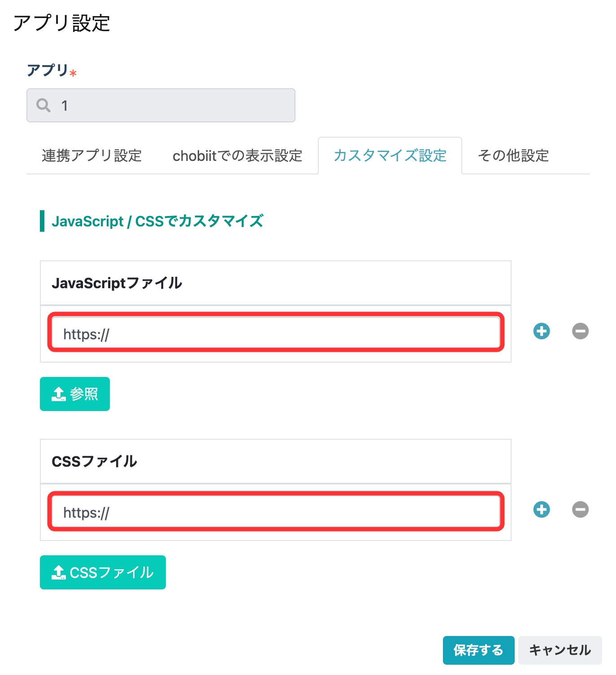Viewport: 616px width, 675px height.
Task: Click the green CSSファイル upload button
Action: 103,572
